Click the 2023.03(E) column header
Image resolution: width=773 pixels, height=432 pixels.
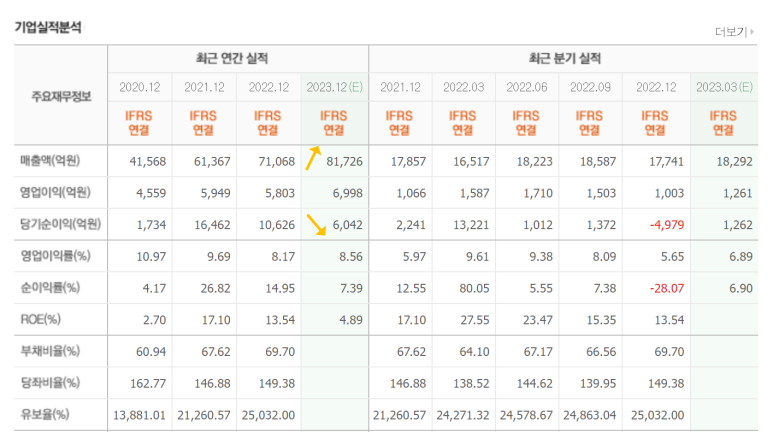click(724, 87)
